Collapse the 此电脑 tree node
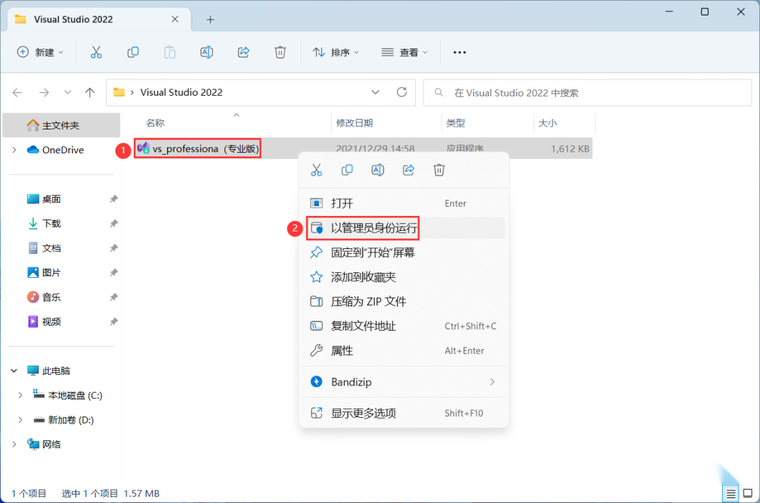This screenshot has height=503, width=760. [x=14, y=371]
